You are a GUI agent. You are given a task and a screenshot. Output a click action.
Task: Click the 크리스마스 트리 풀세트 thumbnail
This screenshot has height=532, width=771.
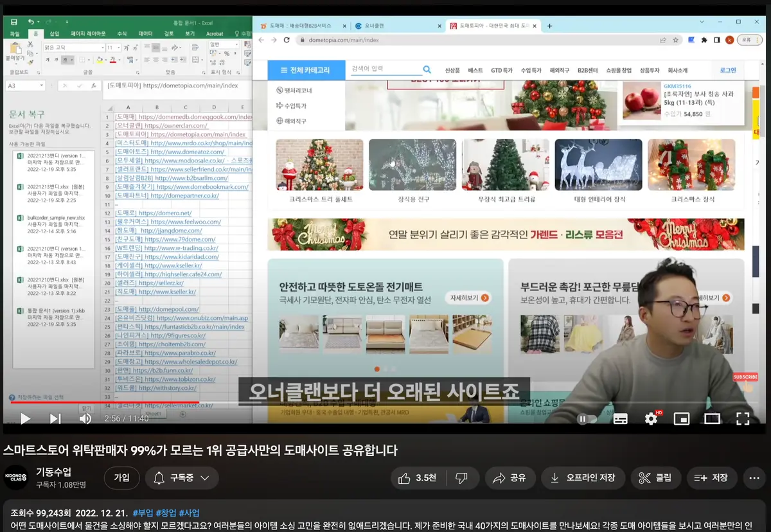click(x=319, y=165)
